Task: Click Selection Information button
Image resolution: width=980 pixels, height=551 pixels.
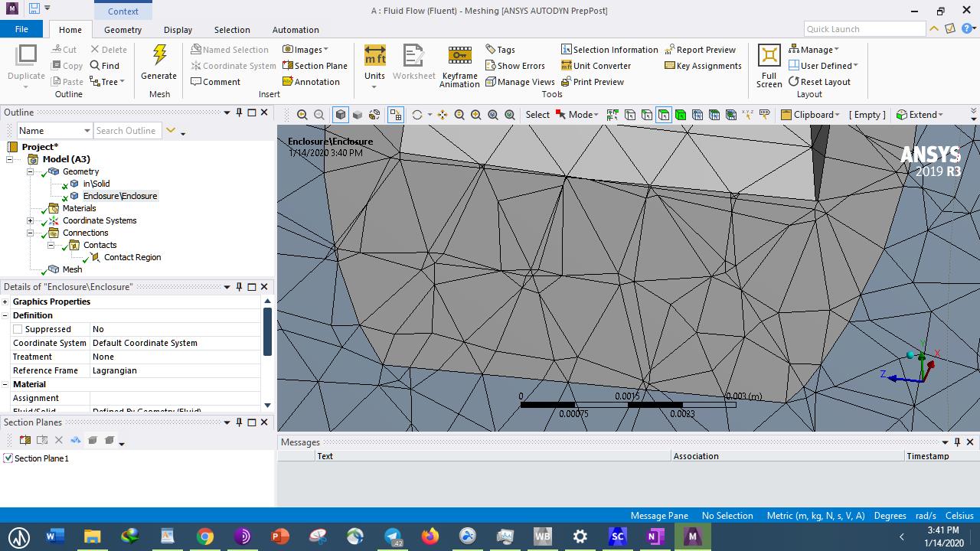Action: (609, 50)
